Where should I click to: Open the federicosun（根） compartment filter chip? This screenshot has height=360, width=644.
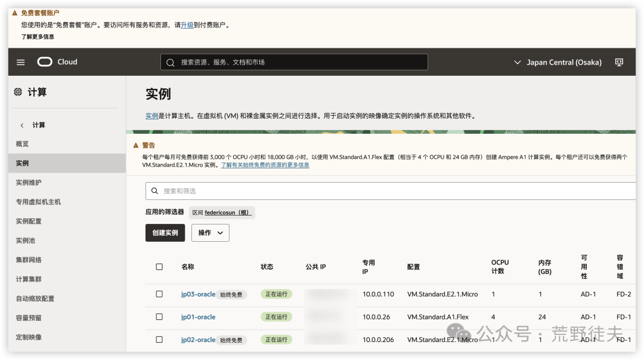click(221, 212)
